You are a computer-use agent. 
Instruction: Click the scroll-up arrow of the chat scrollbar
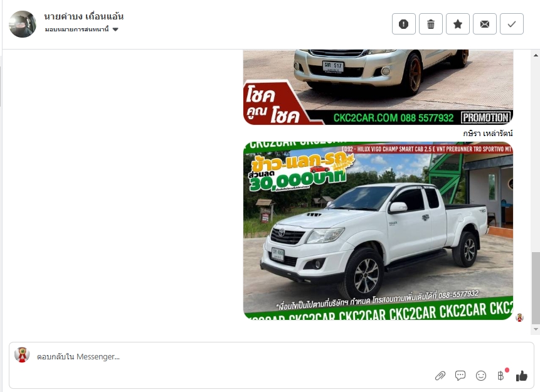click(x=536, y=55)
